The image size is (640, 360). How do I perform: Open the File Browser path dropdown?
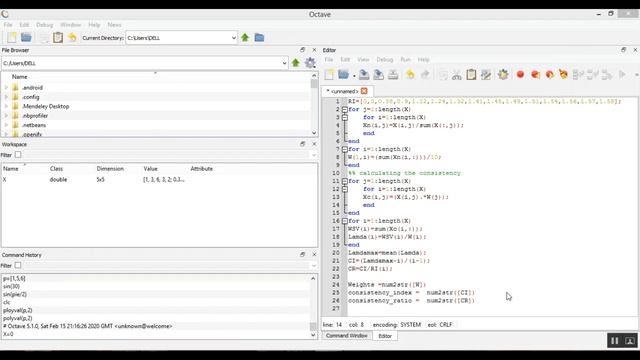pyautogui.click(x=284, y=63)
